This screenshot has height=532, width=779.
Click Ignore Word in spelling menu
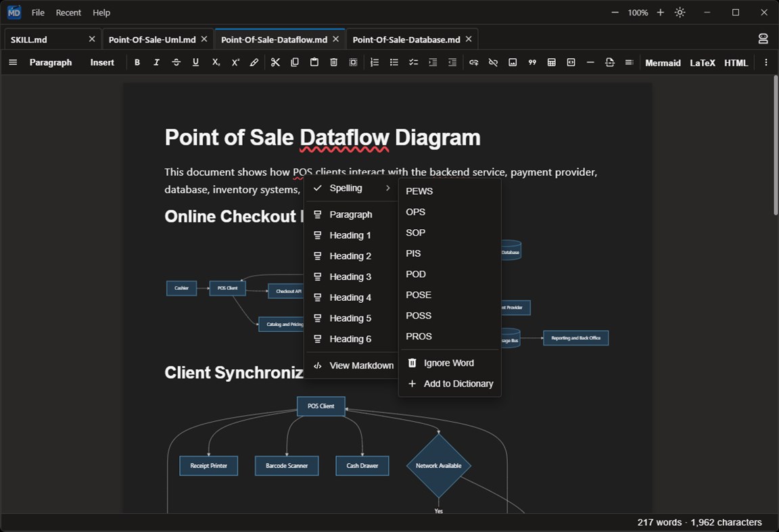[450, 363]
